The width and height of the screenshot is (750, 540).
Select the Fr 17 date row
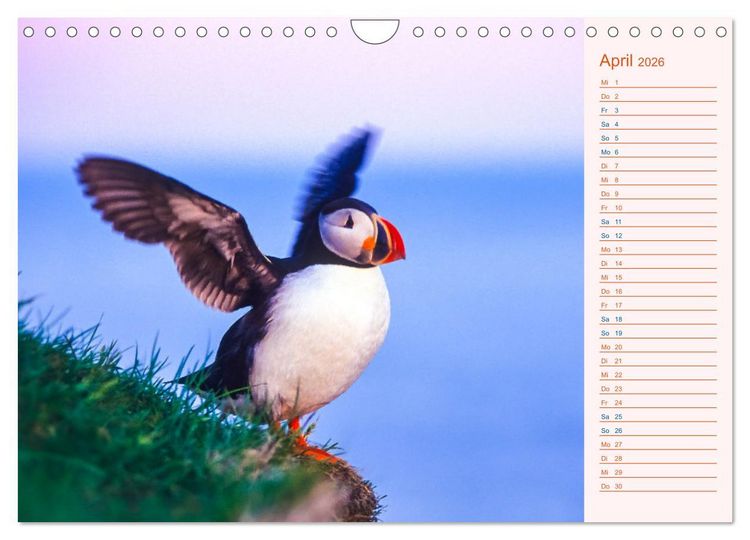click(x=658, y=305)
